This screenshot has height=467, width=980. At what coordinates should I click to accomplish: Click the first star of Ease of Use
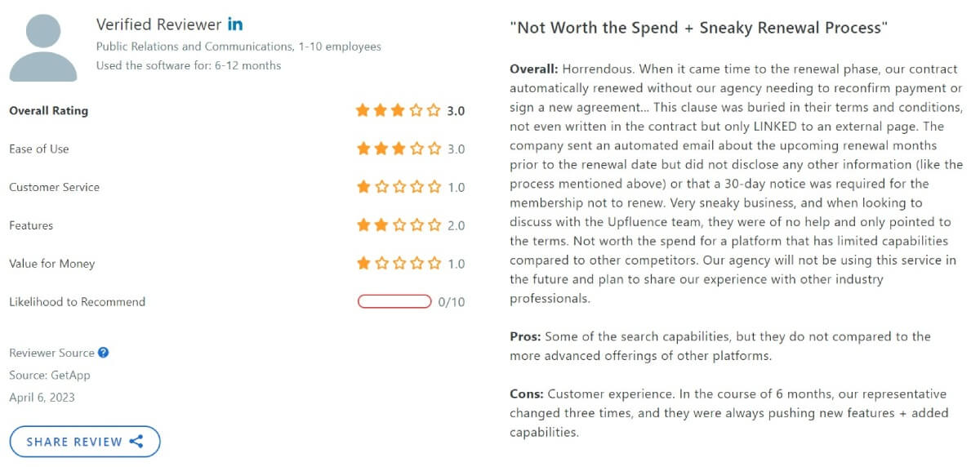coord(363,149)
